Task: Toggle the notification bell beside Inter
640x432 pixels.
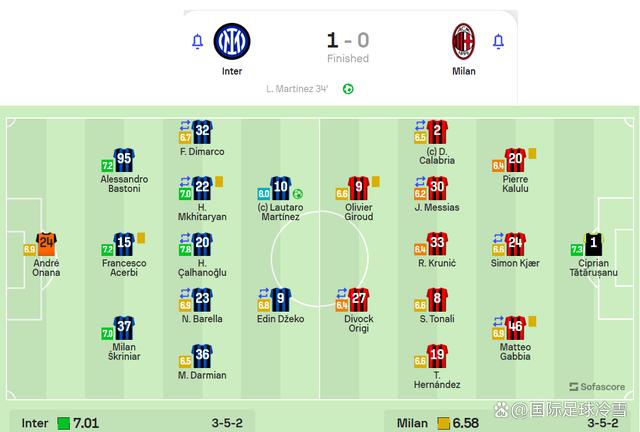Action: (x=197, y=42)
